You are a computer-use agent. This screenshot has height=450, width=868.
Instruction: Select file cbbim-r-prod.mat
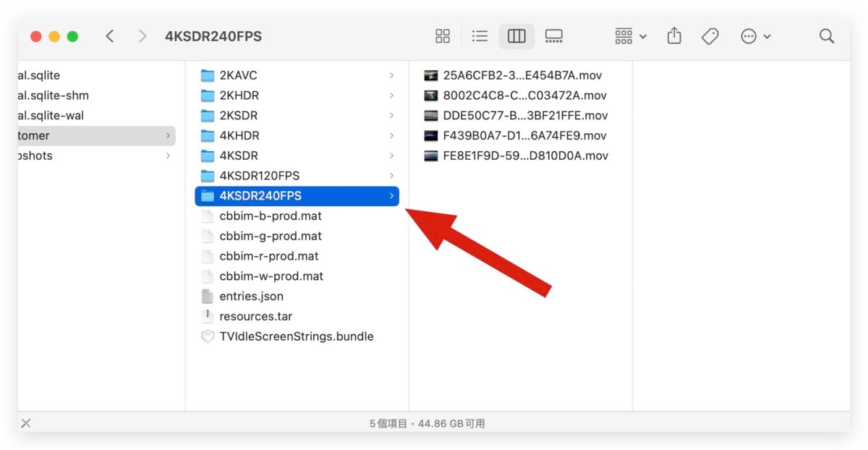click(x=297, y=256)
